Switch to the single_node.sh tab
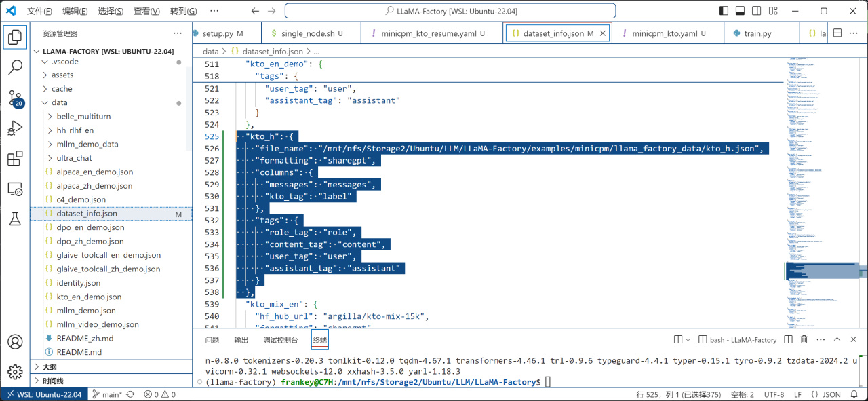 tap(312, 33)
